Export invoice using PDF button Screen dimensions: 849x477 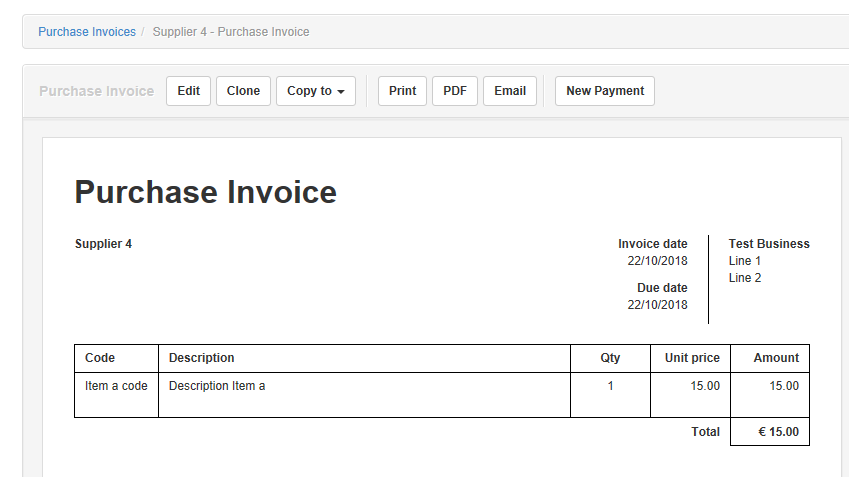pos(455,91)
